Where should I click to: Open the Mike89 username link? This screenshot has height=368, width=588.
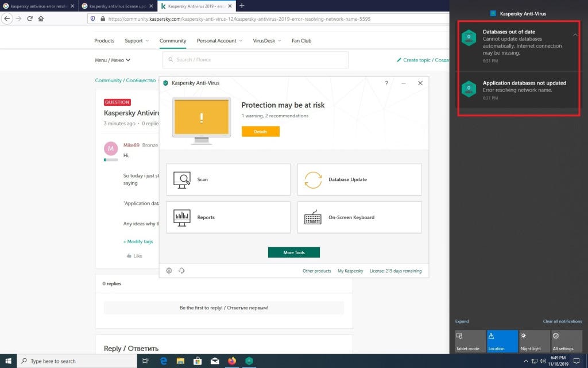[131, 145]
